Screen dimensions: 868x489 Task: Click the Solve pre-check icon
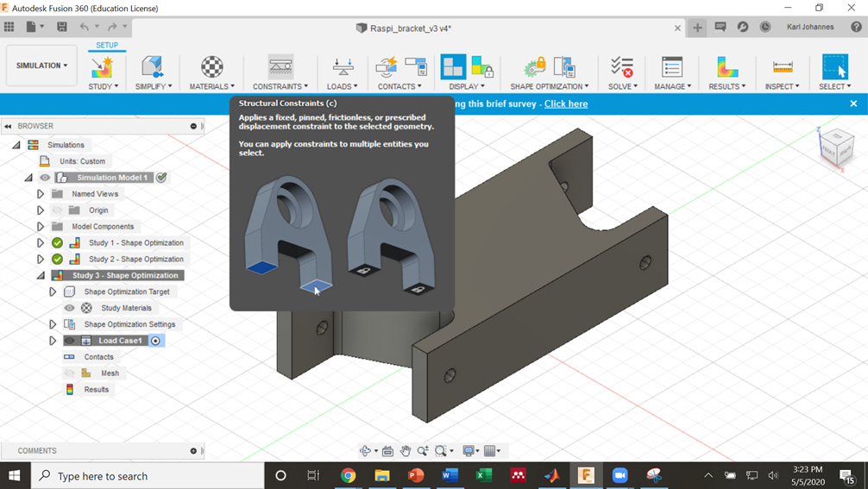pyautogui.click(x=622, y=67)
